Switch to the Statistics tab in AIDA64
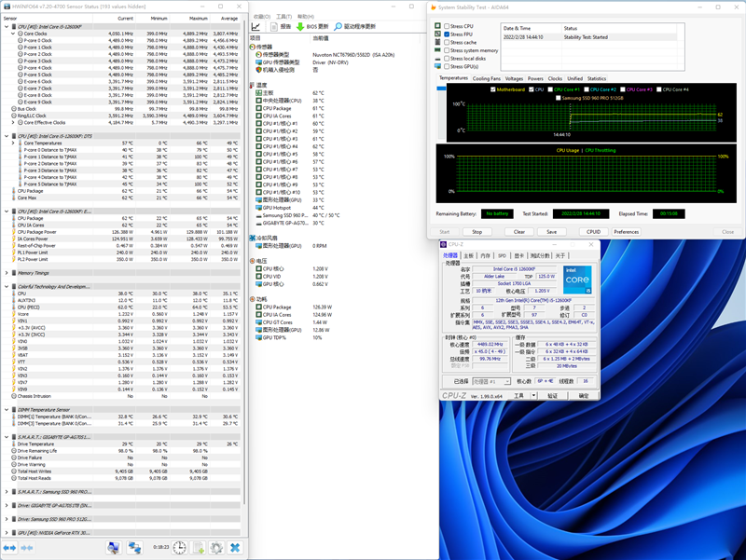The width and height of the screenshot is (746, 560). coord(597,78)
